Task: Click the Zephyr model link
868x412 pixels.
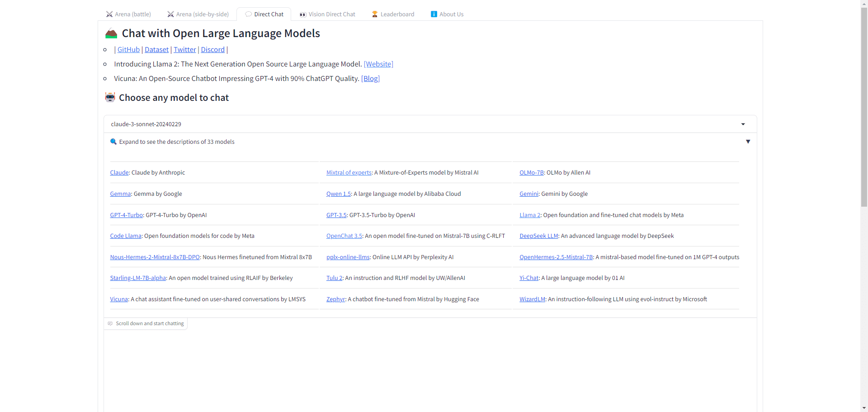Action: [x=335, y=299]
